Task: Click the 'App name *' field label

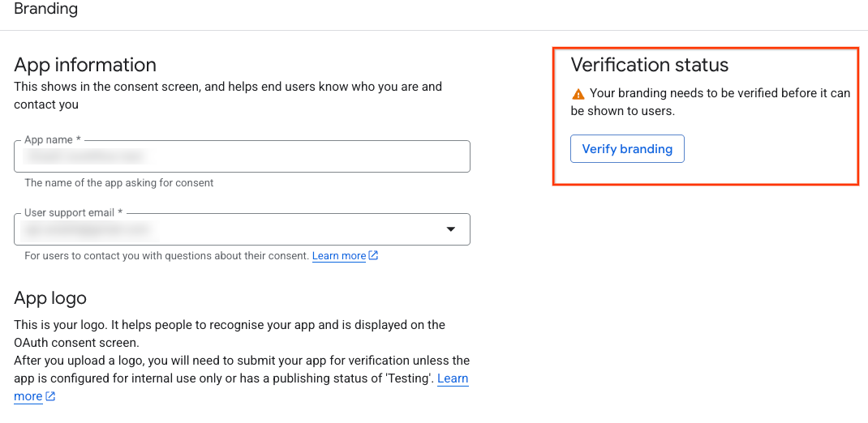Action: point(53,140)
